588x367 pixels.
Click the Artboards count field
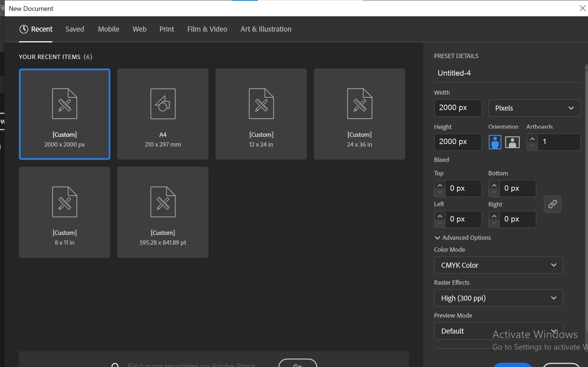559,142
